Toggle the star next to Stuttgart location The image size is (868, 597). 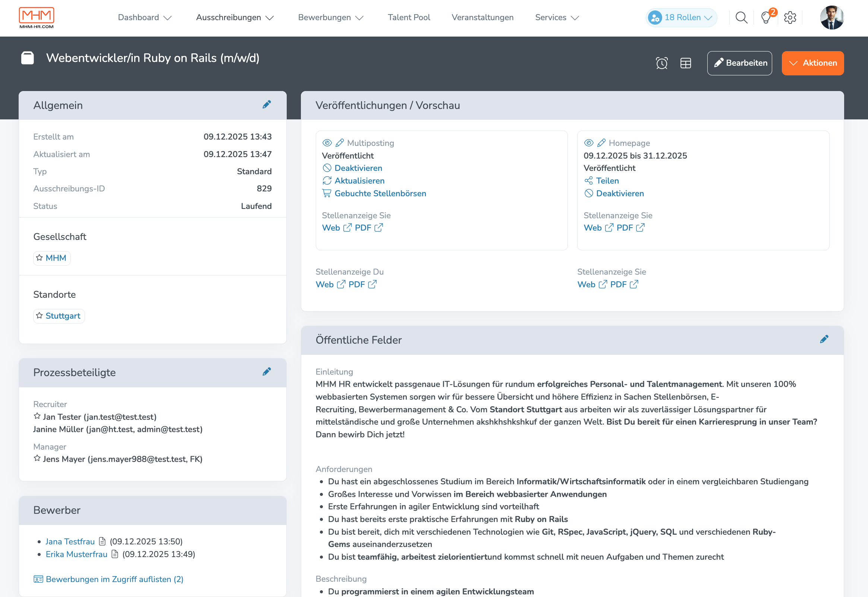pos(39,315)
